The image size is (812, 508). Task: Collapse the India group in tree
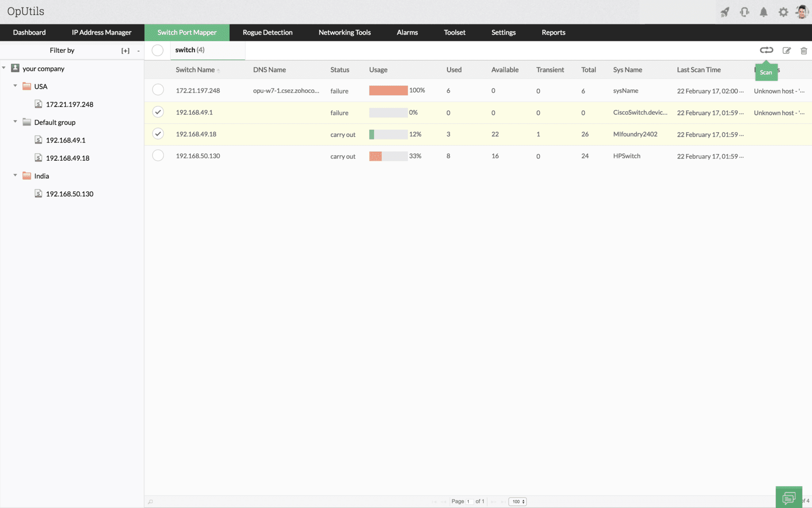(15, 175)
